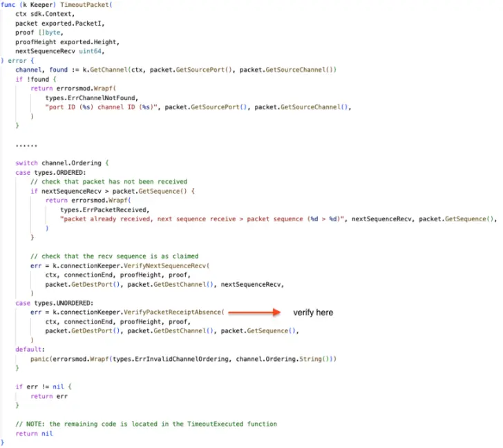Click the NOTE comment about TimeoutExecuted
The image size is (503, 448).
click(146, 424)
